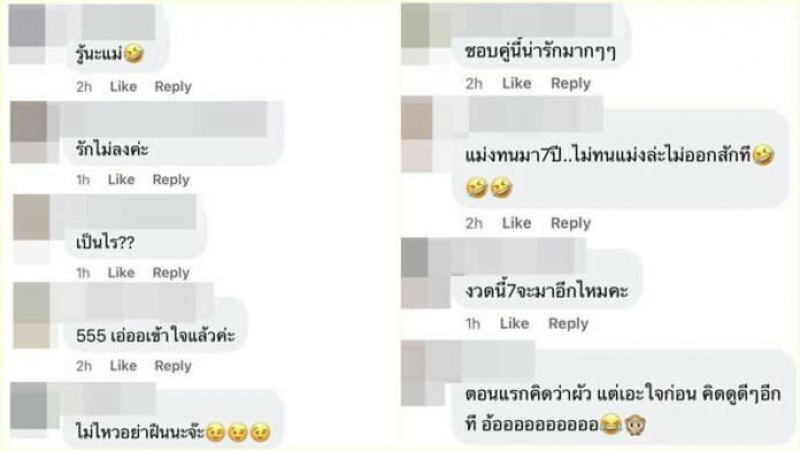Like the comment about enduring 7 years
This screenshot has height=451, width=800.
pos(517,223)
